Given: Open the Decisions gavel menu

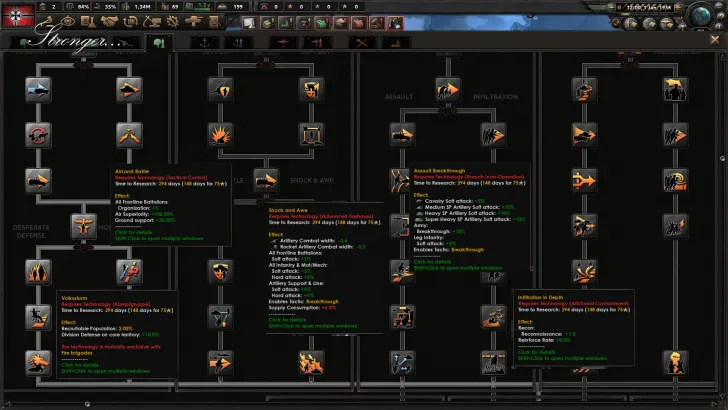Looking at the screenshot, I should point(47,21).
